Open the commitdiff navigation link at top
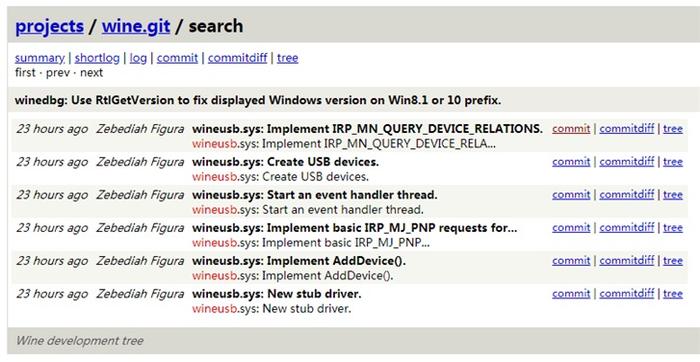The width and height of the screenshot is (700, 362). tap(238, 58)
